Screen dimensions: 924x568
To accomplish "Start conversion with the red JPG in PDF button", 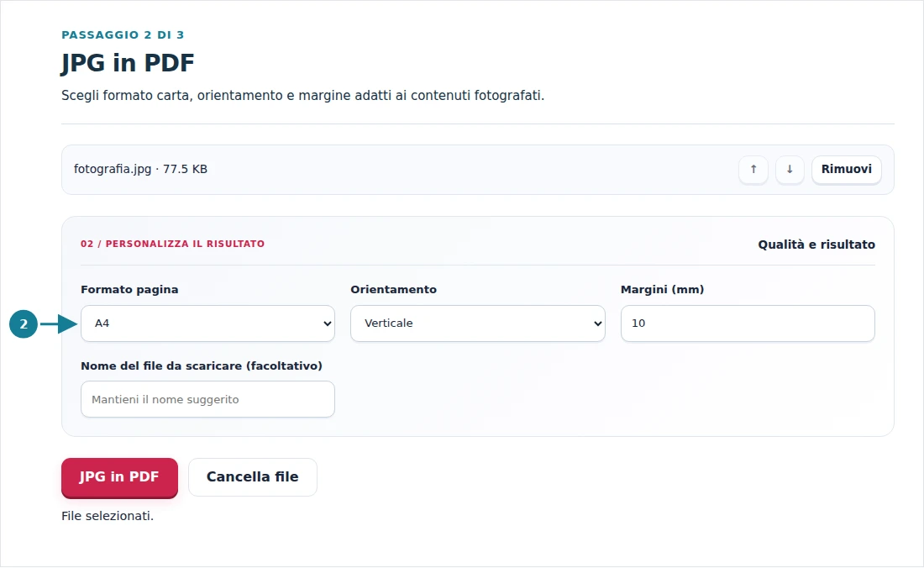I will coord(119,477).
